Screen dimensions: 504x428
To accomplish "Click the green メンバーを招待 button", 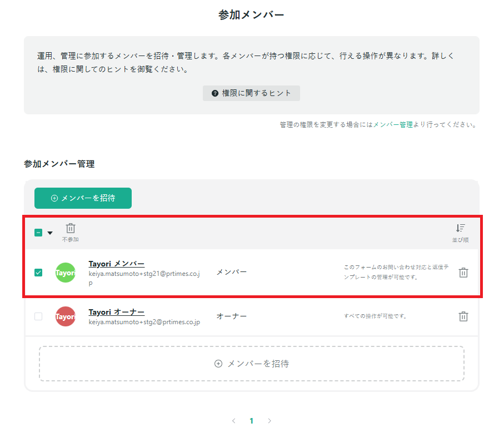I will [x=83, y=198].
